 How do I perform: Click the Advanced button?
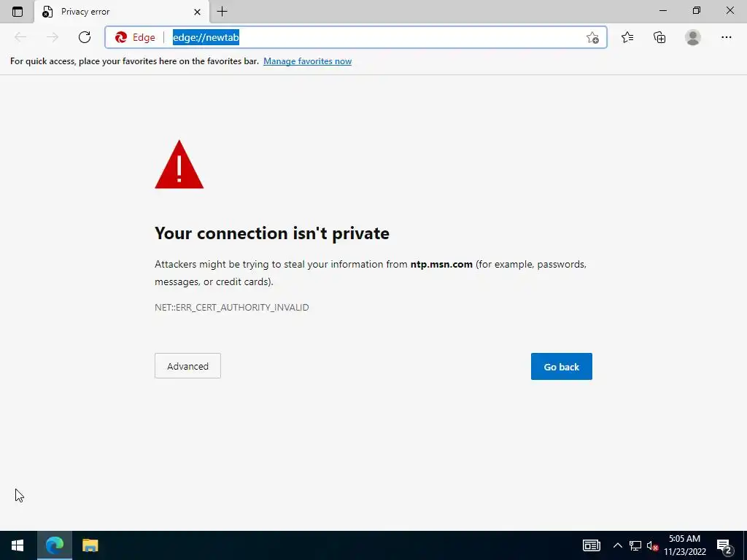[187, 366]
